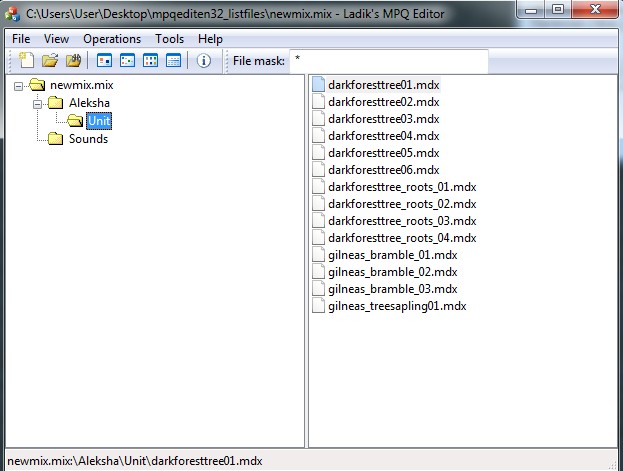Switch to list view mode
623x471 pixels.
[150, 60]
